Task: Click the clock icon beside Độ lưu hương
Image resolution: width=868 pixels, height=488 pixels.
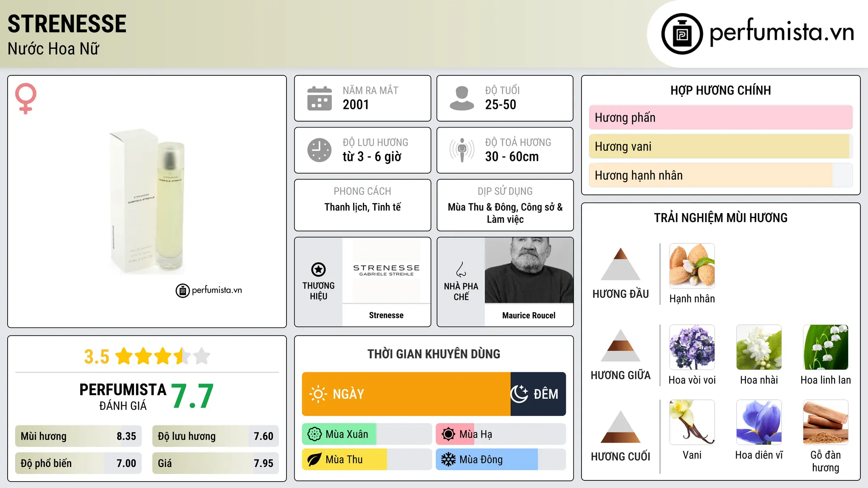Action: pos(320,150)
